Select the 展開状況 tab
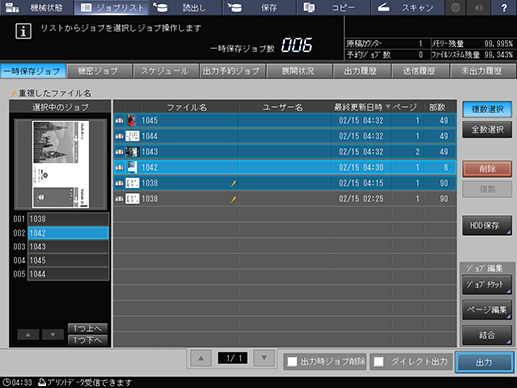Viewport: 517px width, 388px height. point(299,71)
